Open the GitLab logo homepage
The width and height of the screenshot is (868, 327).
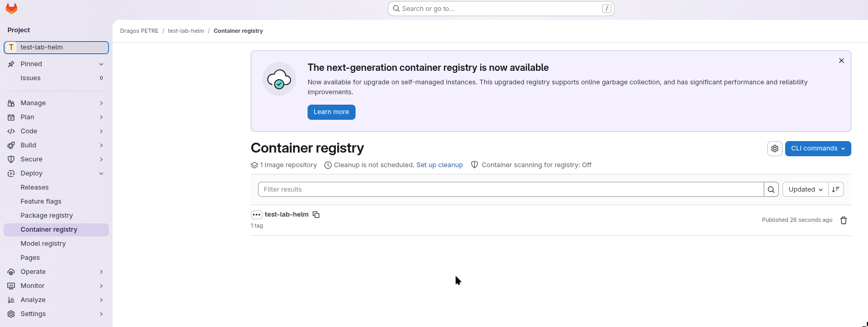click(11, 8)
